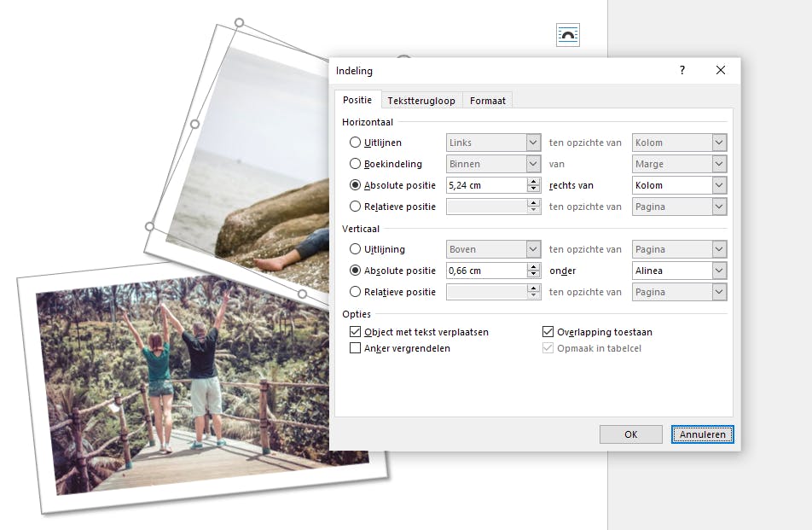
Task: Click Annuleren to cancel the dialog
Action: coord(702,434)
